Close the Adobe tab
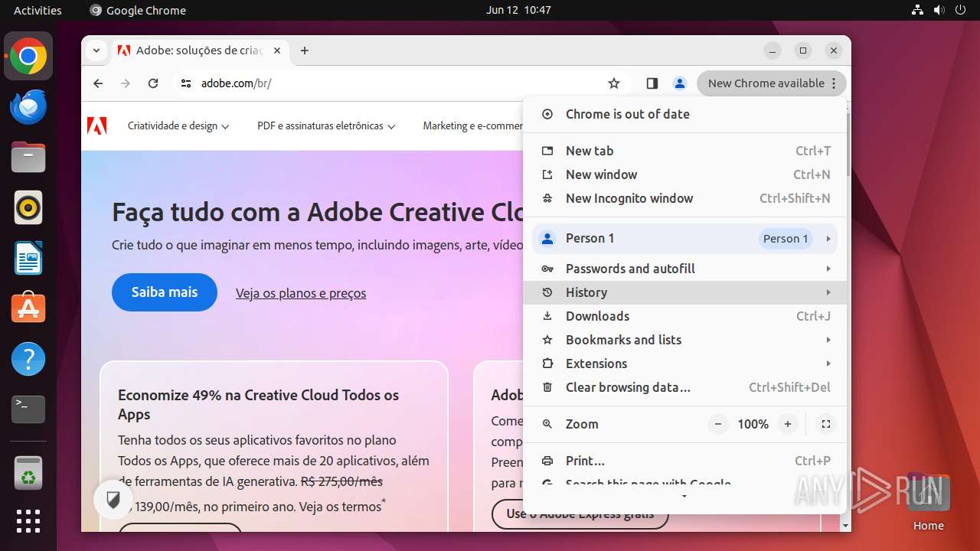Viewport: 980px width, 551px height. [x=277, y=51]
